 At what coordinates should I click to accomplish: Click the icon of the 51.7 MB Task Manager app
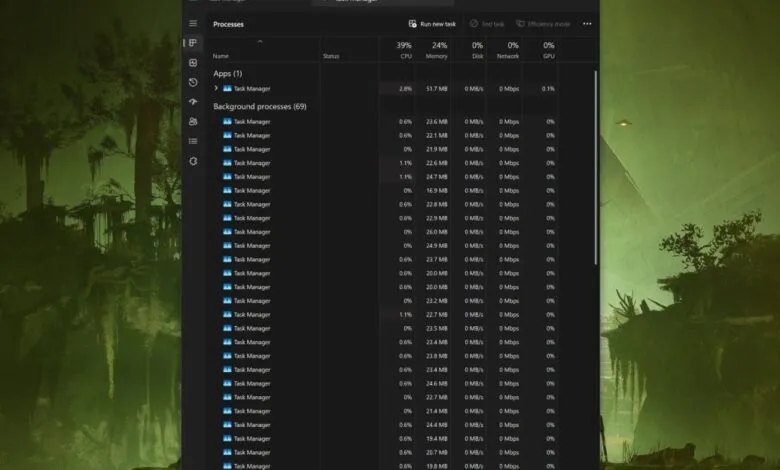pos(227,89)
